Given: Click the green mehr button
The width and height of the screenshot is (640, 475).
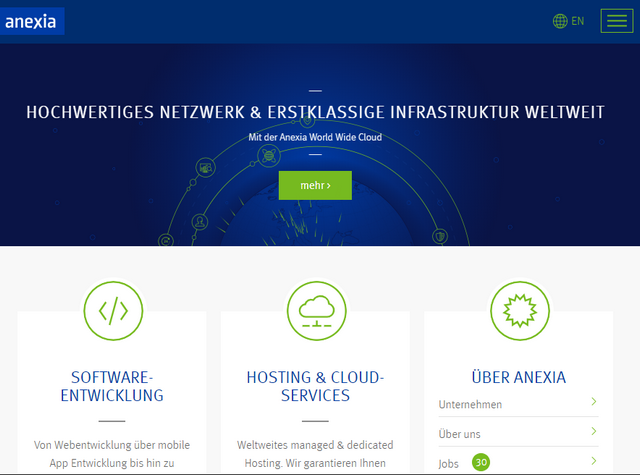Looking at the screenshot, I should (x=315, y=185).
